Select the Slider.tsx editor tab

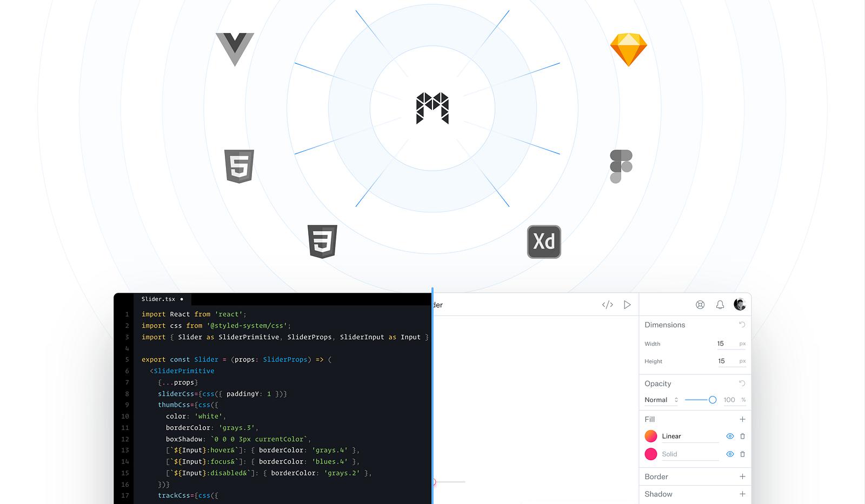point(162,299)
